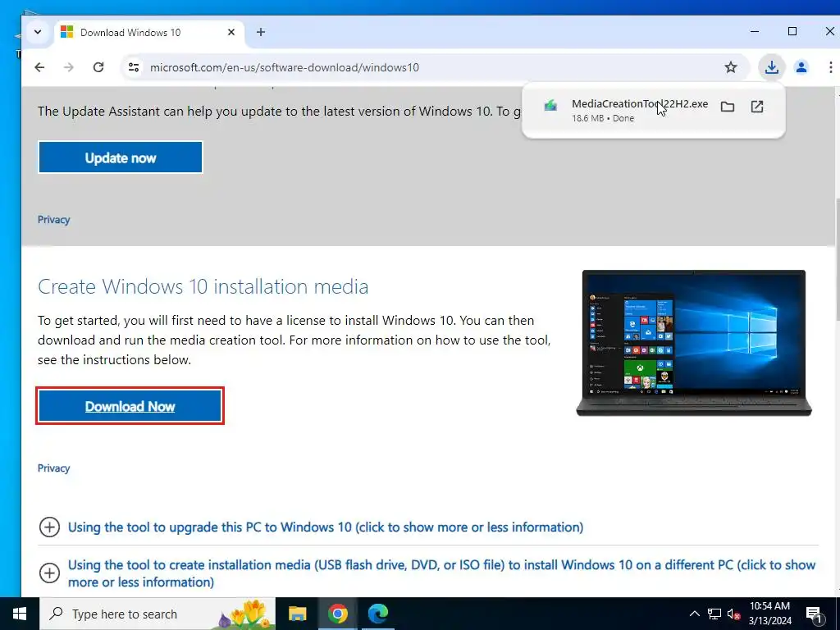Go back to the previous page

(x=39, y=67)
